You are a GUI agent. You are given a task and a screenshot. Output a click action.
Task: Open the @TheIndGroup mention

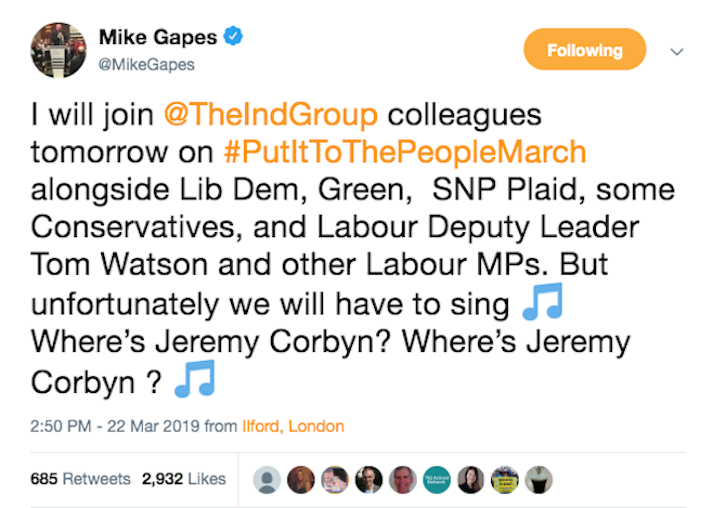(x=272, y=115)
